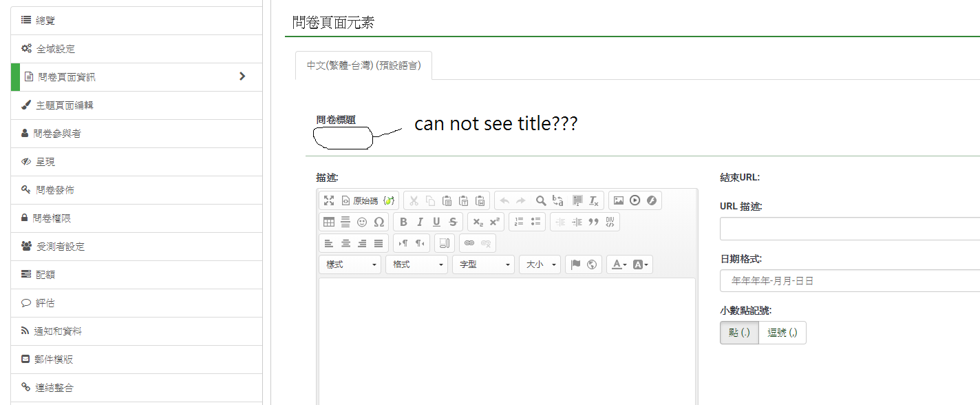
Task: Click the block quote icon
Action: pyautogui.click(x=593, y=222)
